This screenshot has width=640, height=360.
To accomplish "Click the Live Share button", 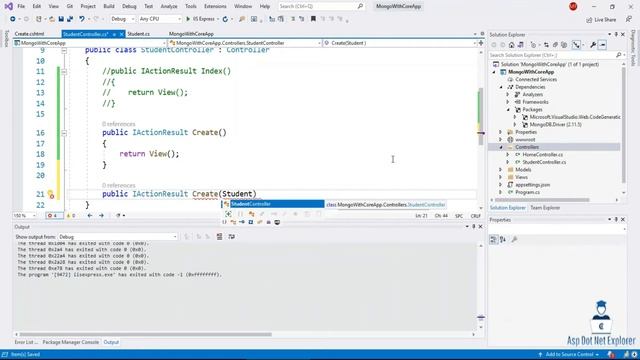I will click(x=601, y=20).
